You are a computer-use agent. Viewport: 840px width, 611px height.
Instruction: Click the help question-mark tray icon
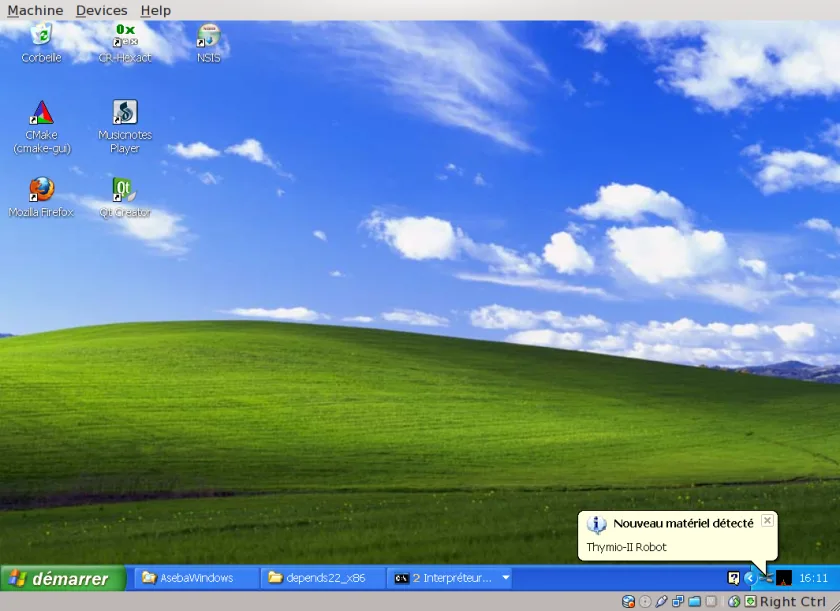click(x=733, y=578)
